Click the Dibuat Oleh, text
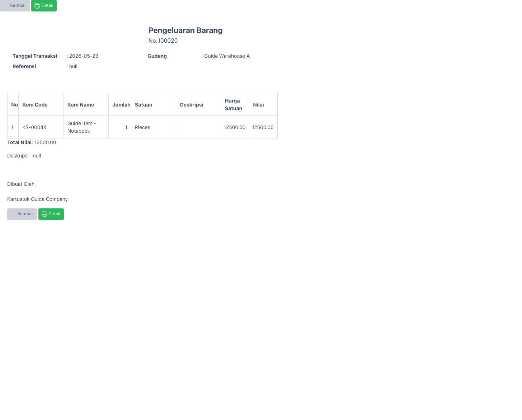This screenshot has height=420, width=522. tap(22, 184)
